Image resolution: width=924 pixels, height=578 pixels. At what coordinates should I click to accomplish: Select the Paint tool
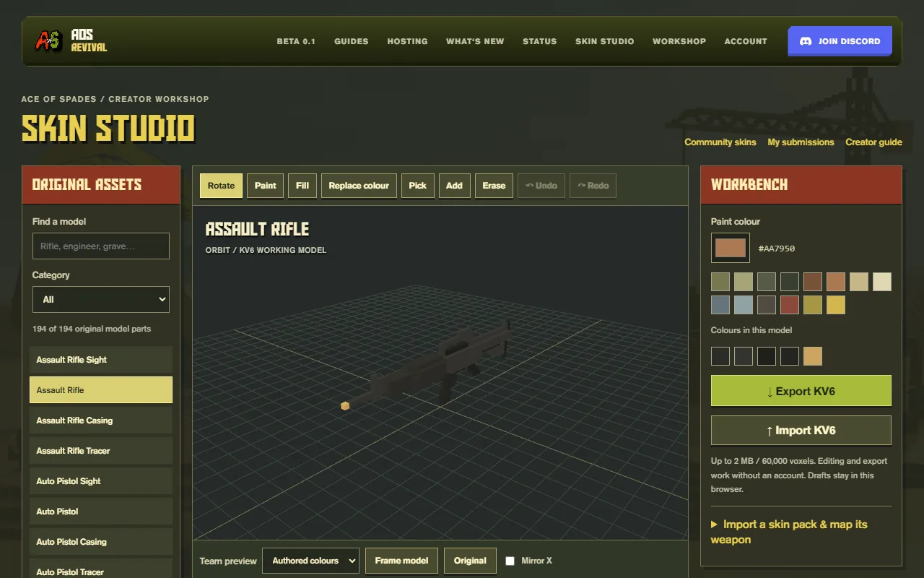click(x=265, y=186)
